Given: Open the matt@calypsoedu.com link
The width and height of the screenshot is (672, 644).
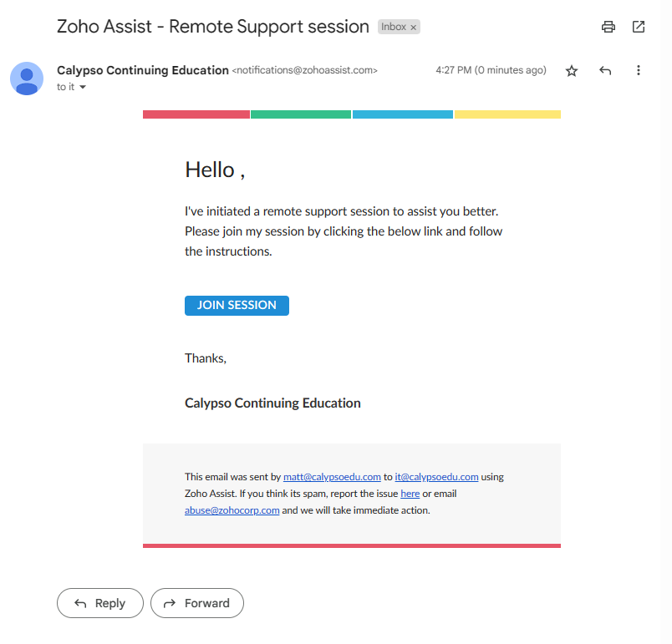Looking at the screenshot, I should pyautogui.click(x=332, y=477).
